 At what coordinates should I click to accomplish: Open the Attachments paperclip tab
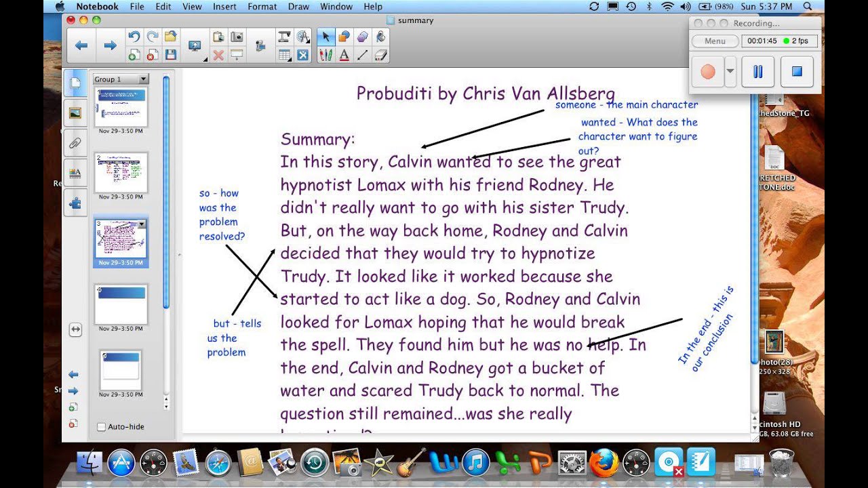coord(75,142)
